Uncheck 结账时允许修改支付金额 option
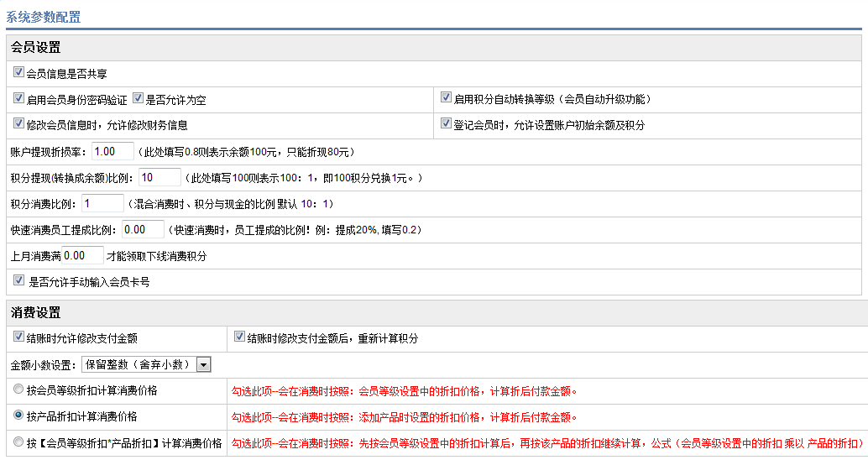Screen dimensions: 868x460 tap(19, 337)
